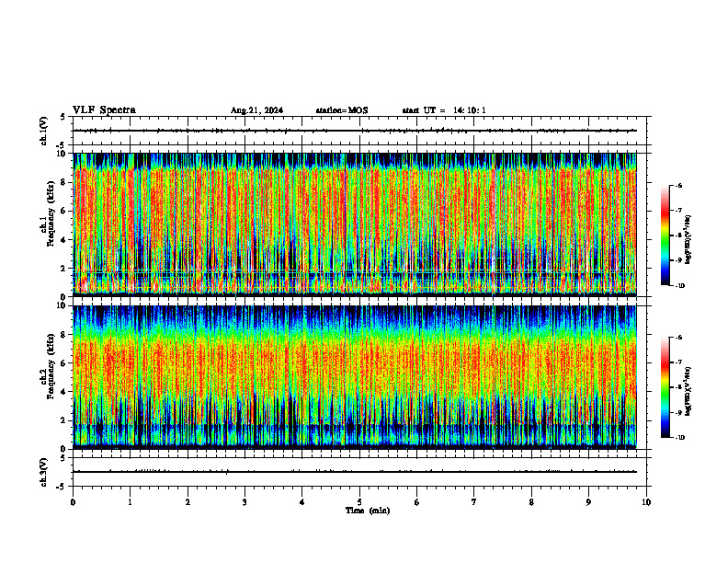Click time axis tick label '6'

click(x=417, y=502)
